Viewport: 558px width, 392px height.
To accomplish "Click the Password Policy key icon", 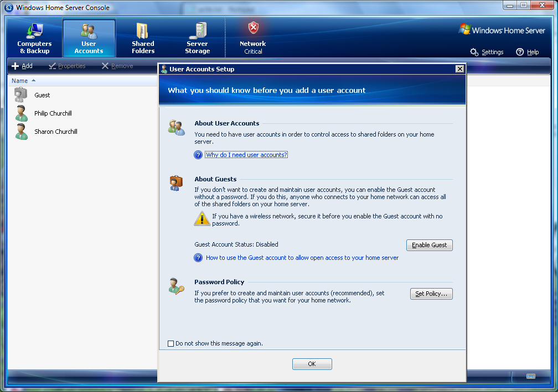I will tap(176, 286).
